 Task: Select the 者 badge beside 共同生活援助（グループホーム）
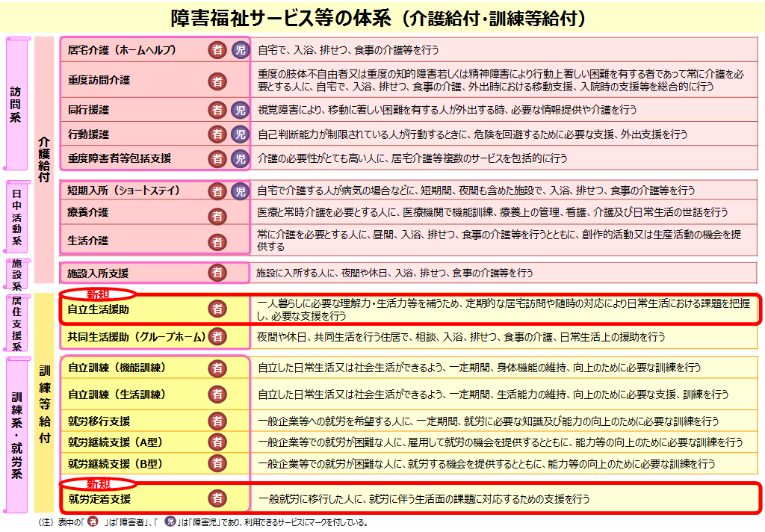(217, 338)
